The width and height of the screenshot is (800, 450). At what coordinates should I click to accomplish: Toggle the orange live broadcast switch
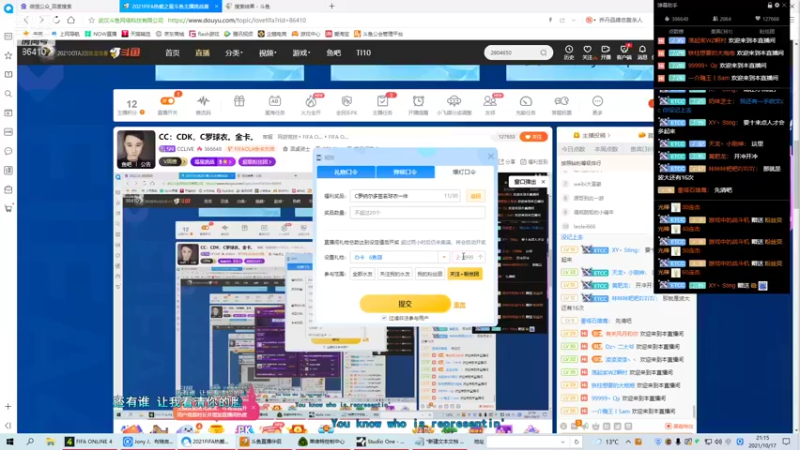[x=167, y=101]
